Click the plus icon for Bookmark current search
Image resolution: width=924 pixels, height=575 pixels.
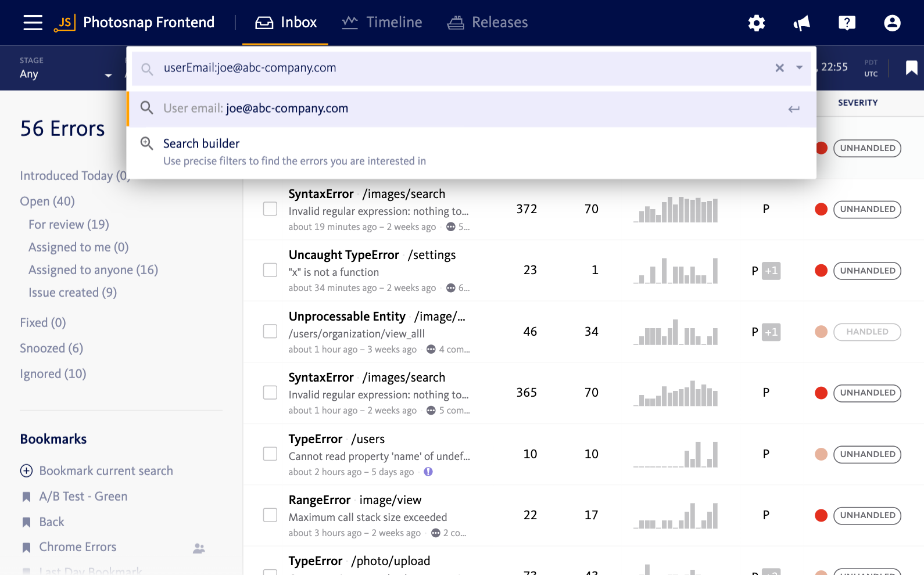click(26, 470)
